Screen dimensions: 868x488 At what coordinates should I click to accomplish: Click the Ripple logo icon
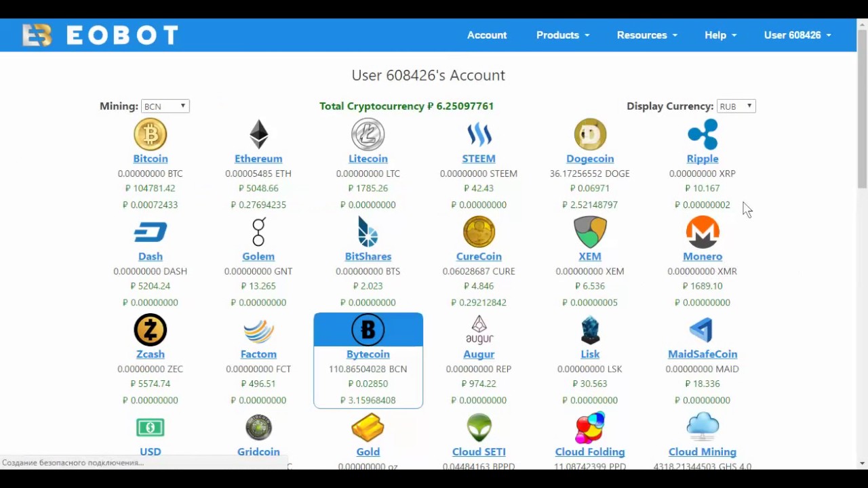(x=703, y=134)
